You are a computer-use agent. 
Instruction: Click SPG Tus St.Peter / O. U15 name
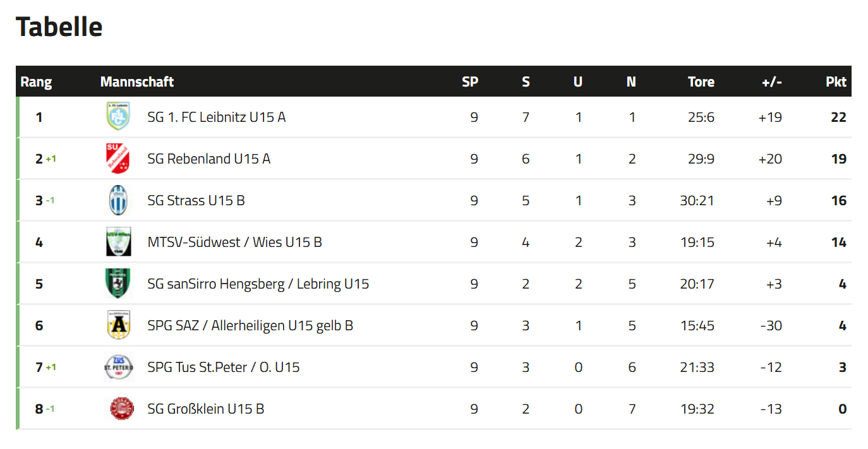(224, 367)
